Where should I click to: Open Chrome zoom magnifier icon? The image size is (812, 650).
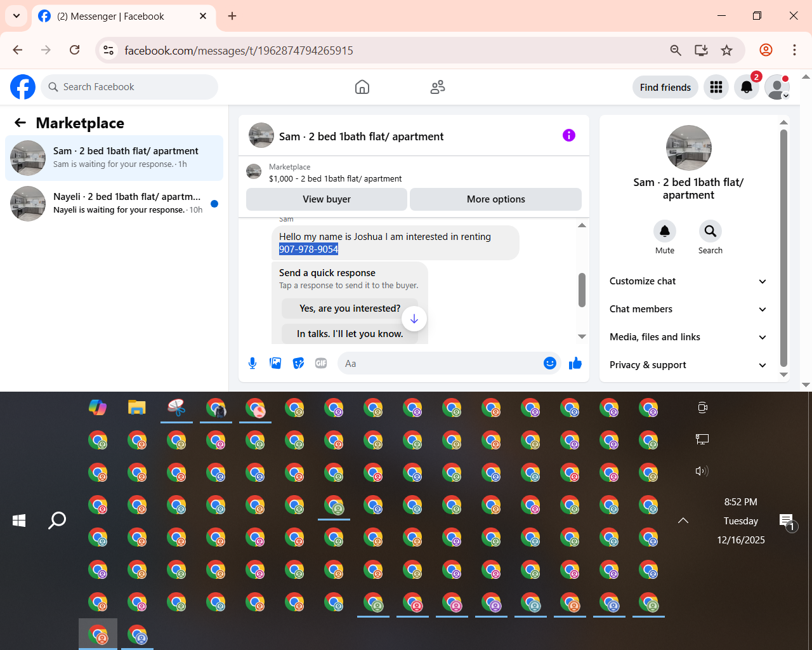pos(676,50)
